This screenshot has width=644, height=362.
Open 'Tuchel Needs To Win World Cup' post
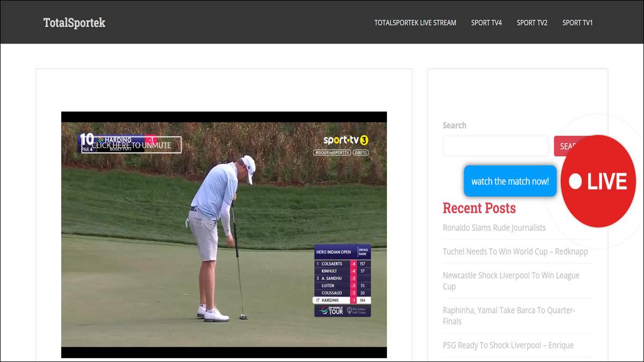coord(515,252)
